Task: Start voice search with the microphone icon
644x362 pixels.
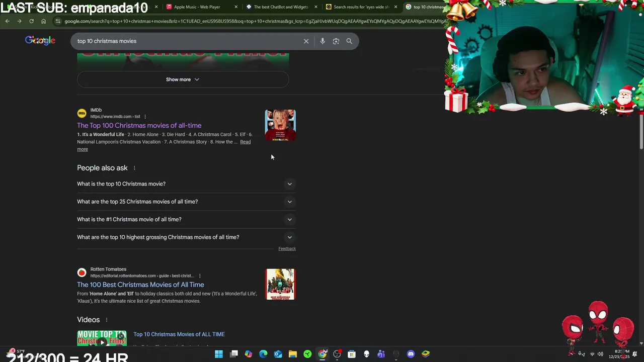Action: (323, 41)
